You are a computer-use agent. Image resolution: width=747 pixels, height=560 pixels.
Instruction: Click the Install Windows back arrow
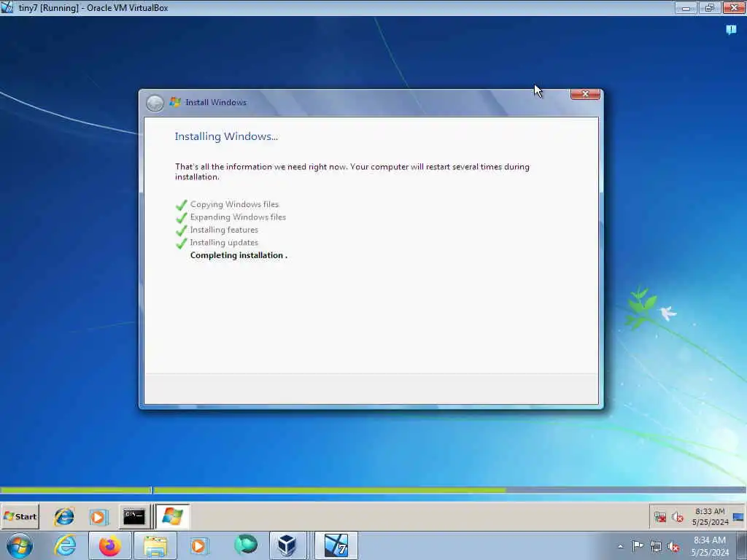point(155,103)
